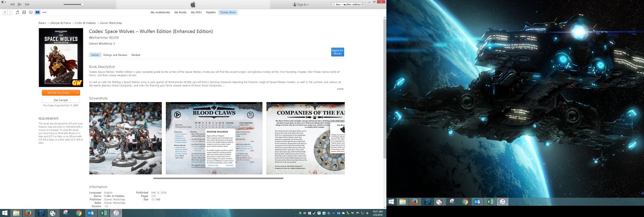Open iTunes on the clock taskbar
The height and width of the screenshot is (217, 644).
tap(116, 213)
